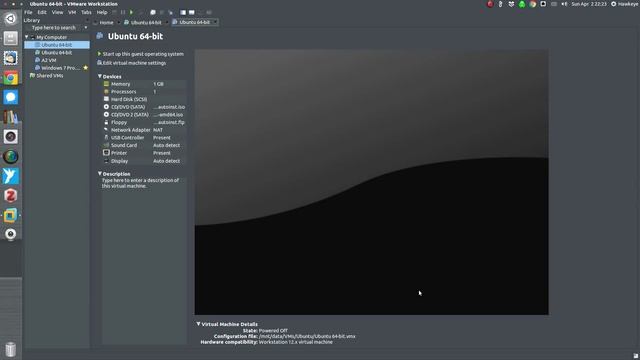Click the configuration file path text
The width and height of the screenshot is (640, 360).
click(307, 336)
